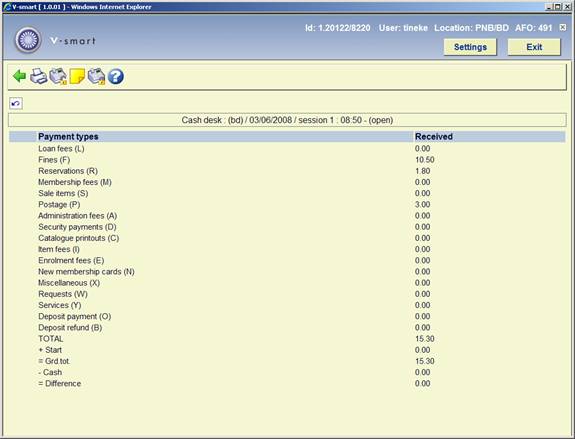
Task: Click the V-smart round logo
Action: (x=28, y=40)
